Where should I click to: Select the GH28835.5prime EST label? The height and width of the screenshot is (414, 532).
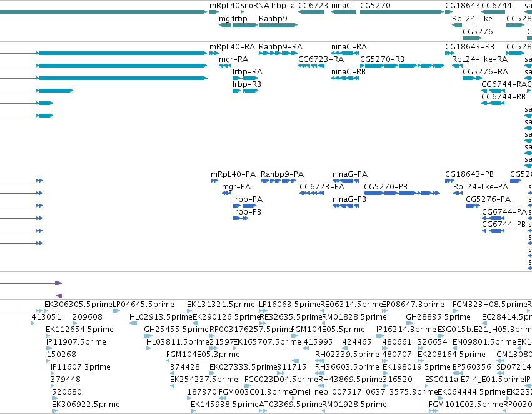[438, 316]
